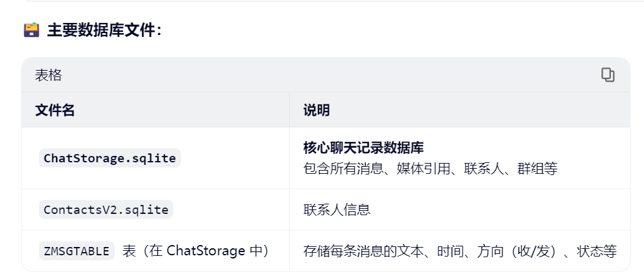Click the 表格 label in the table title bar
Viewport: 644px width, 275px height.
coord(48,75)
